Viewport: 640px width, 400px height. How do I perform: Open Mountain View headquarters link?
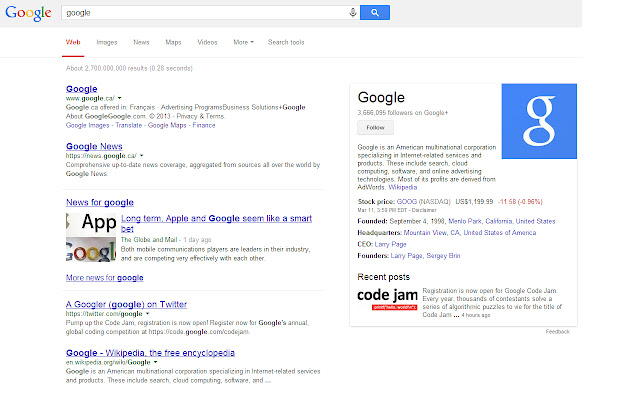point(470,233)
